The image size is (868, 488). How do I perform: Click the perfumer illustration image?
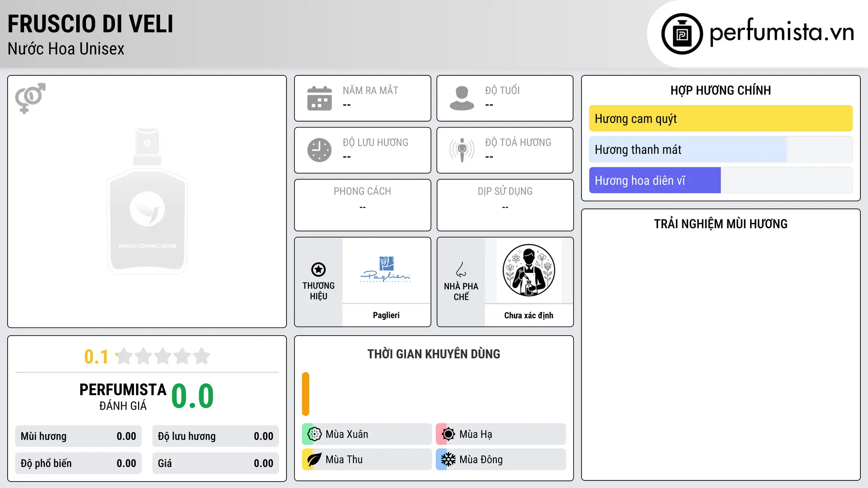[x=529, y=270]
